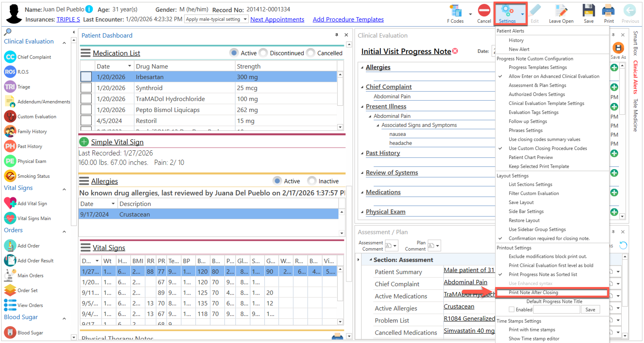
Task: Add a Simple Vital Sign entry
Action: pos(84,142)
